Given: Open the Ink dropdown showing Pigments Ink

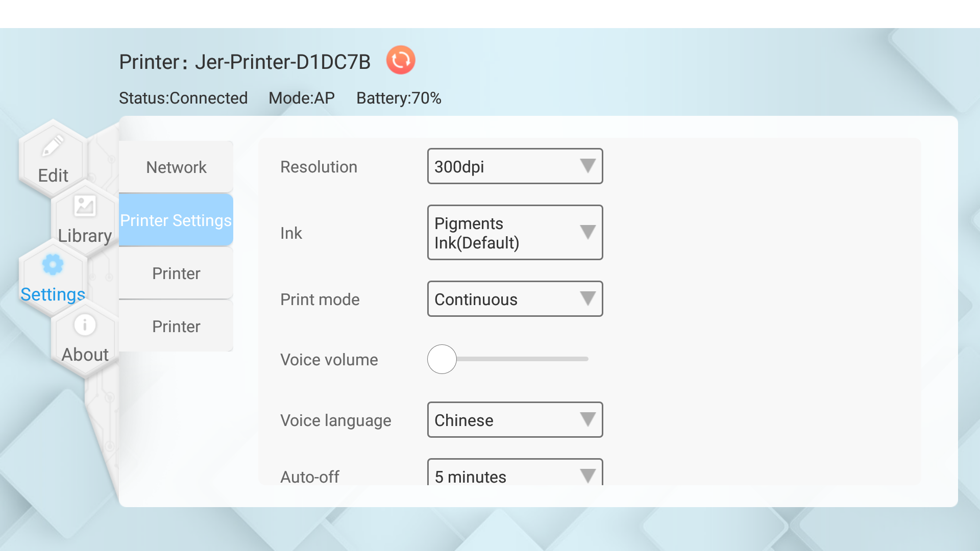Looking at the screenshot, I should [x=514, y=233].
